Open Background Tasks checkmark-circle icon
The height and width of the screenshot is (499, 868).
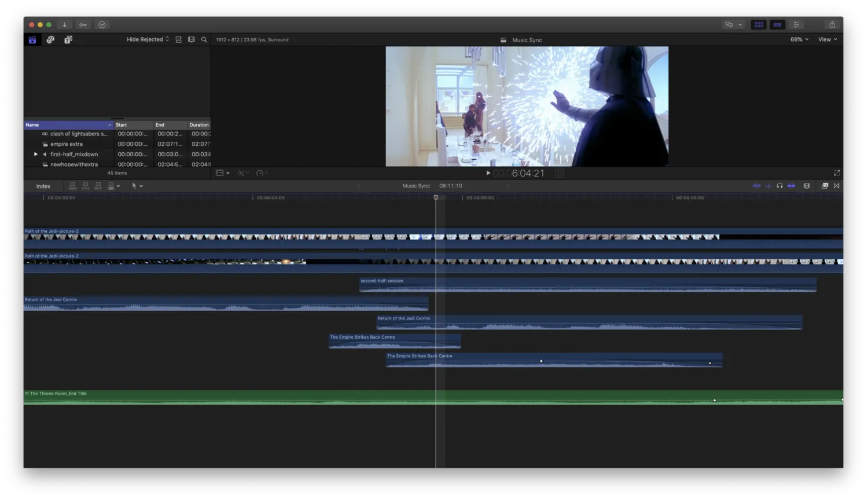(x=102, y=25)
